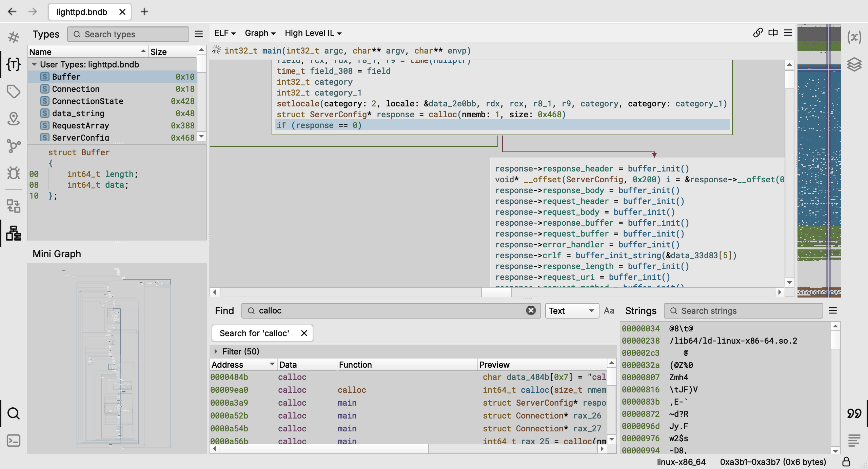Open the Debugger bug icon
Viewport: 868px width, 469px height.
tap(14, 173)
